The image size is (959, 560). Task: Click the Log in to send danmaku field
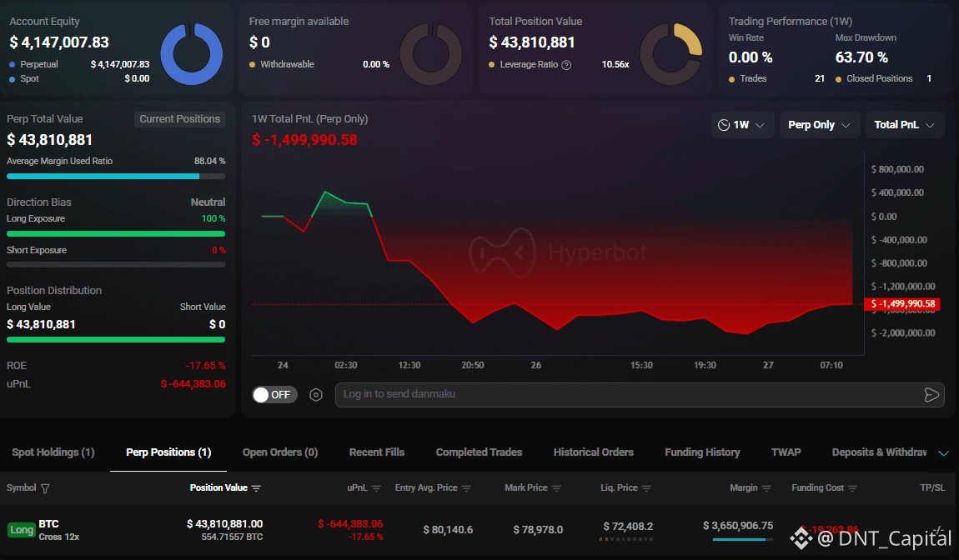point(639,394)
